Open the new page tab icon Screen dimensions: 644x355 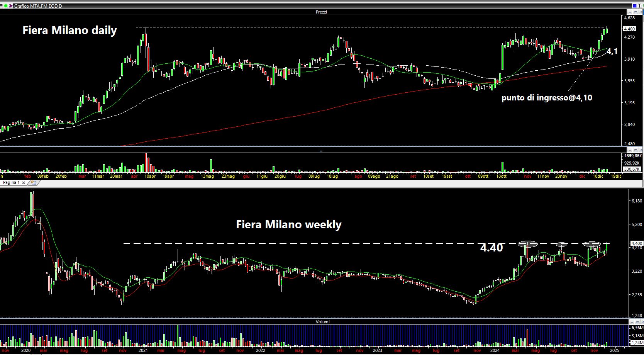click(x=34, y=183)
